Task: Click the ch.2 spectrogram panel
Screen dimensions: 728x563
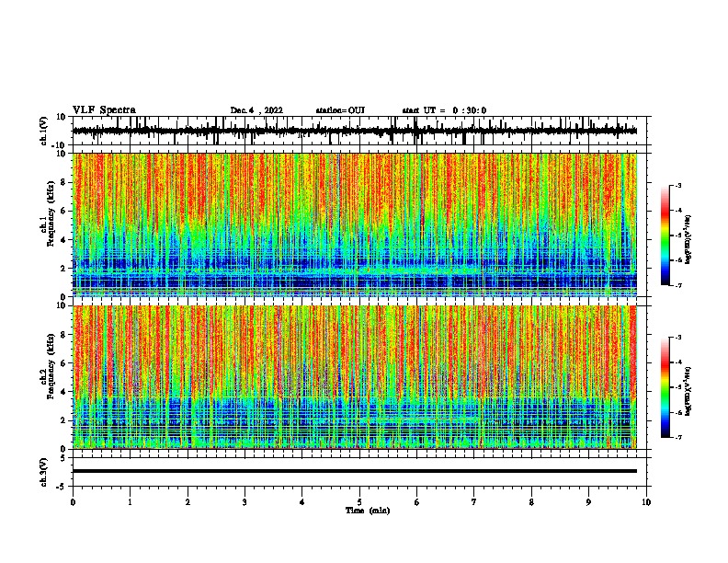Action: point(355,377)
